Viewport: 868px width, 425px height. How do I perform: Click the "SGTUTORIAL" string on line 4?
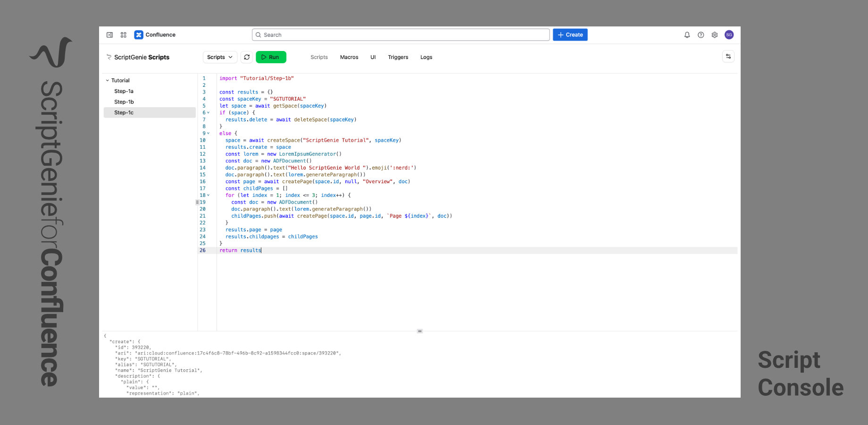[288, 99]
